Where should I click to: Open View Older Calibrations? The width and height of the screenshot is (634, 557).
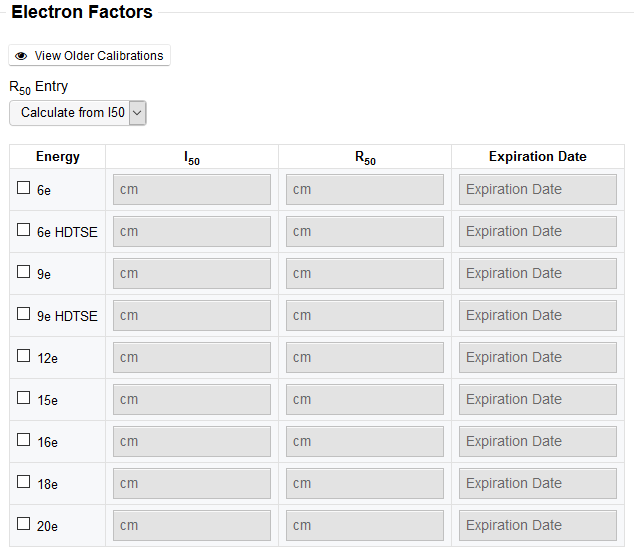coord(89,55)
